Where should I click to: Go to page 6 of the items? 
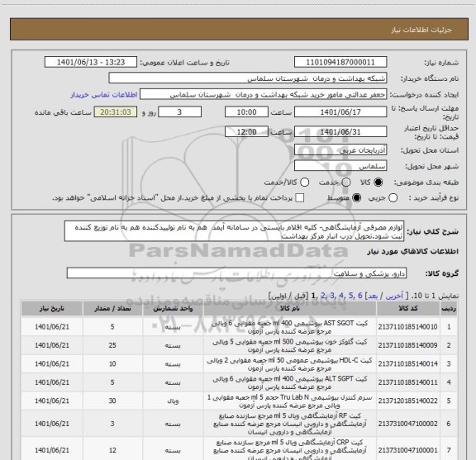(360, 296)
